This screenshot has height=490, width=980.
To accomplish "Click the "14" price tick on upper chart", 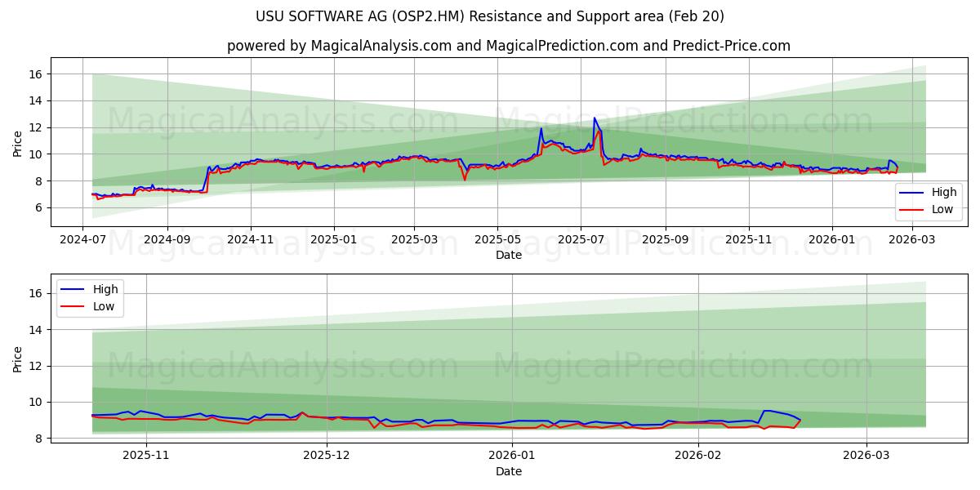I will coord(35,100).
